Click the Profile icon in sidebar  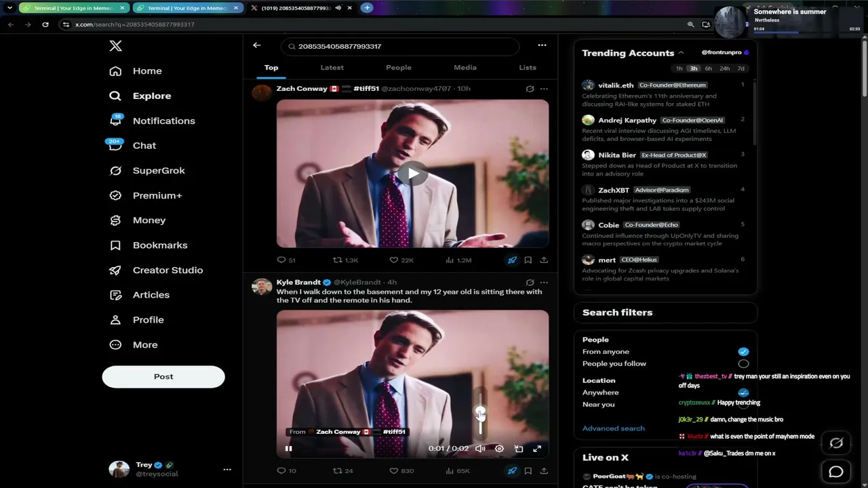[x=115, y=320]
